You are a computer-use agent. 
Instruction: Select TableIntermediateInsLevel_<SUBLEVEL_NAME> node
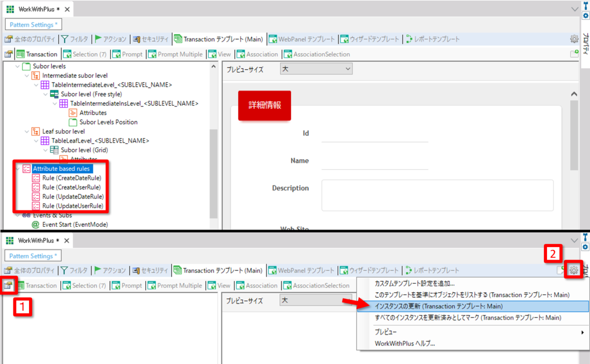point(135,103)
